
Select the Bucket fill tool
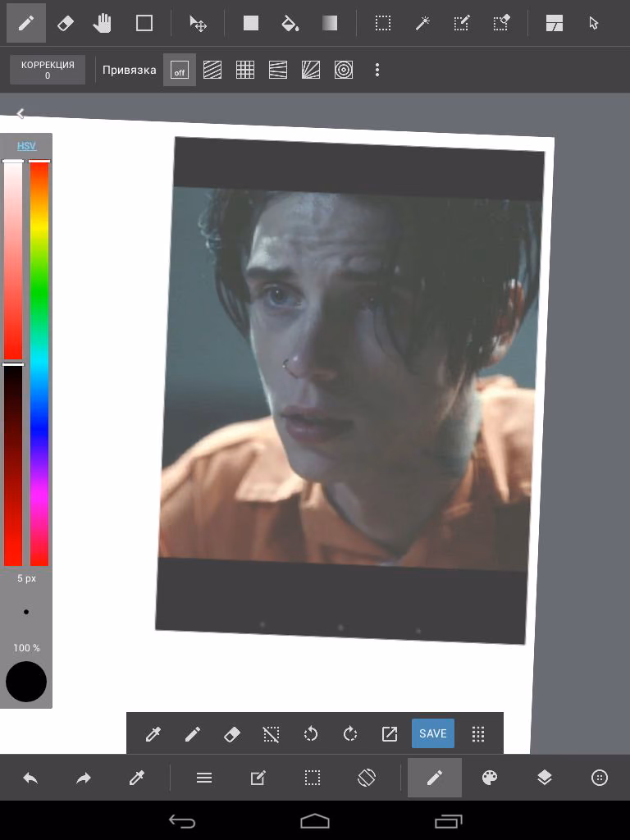[290, 23]
